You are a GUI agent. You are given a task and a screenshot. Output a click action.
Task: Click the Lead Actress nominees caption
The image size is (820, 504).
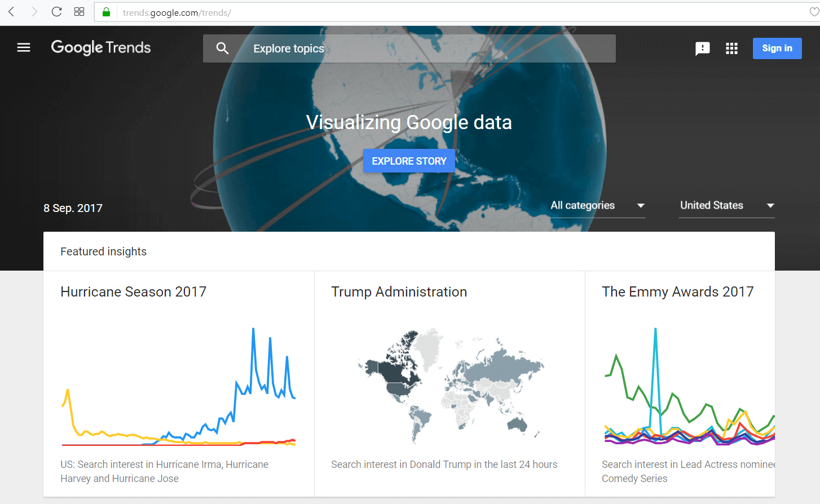(688, 471)
